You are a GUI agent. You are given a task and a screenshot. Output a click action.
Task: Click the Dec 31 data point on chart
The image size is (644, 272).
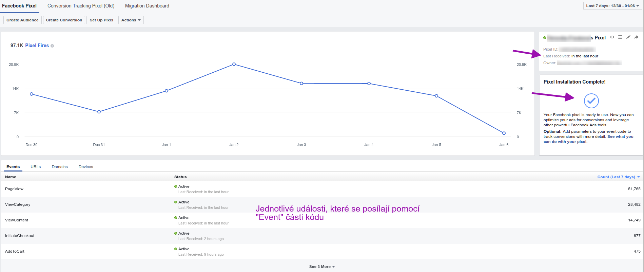99,112
